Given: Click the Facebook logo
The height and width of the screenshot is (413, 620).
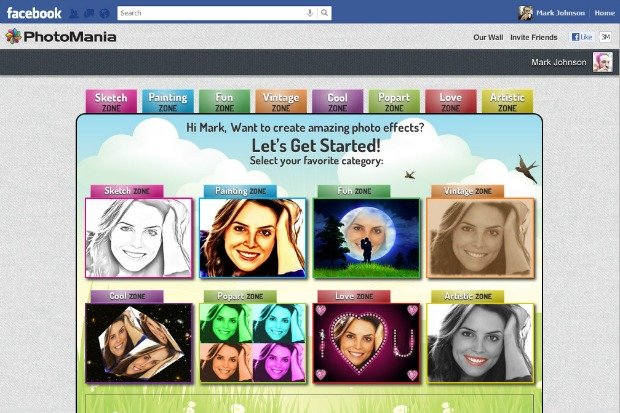Looking at the screenshot, I should [x=34, y=13].
